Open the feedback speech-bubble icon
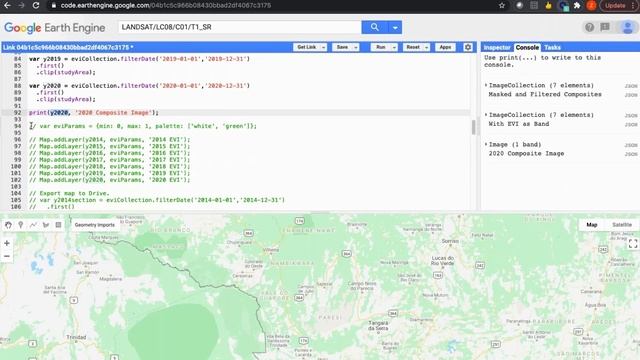 pyautogui.click(x=605, y=27)
